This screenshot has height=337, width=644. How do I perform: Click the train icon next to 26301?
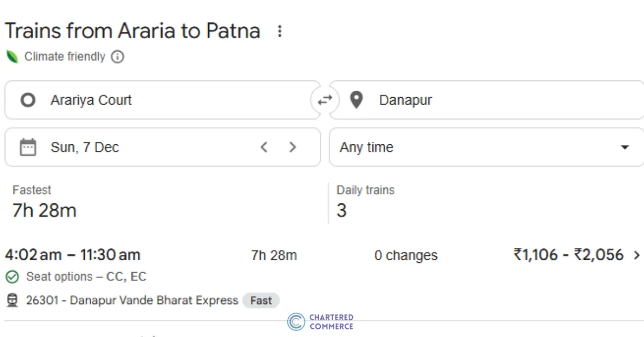tap(12, 301)
